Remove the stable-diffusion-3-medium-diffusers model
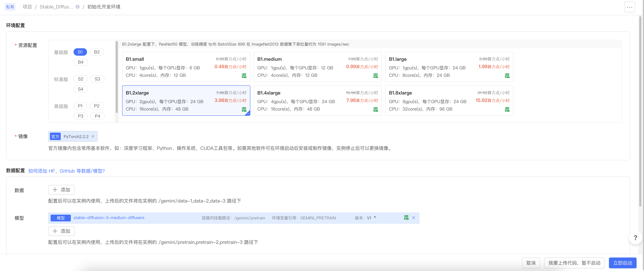This screenshot has width=644, height=271. (x=413, y=218)
